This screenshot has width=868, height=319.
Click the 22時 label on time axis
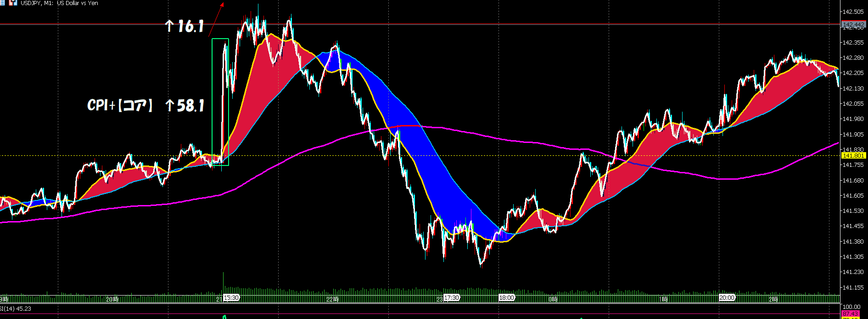point(332,299)
